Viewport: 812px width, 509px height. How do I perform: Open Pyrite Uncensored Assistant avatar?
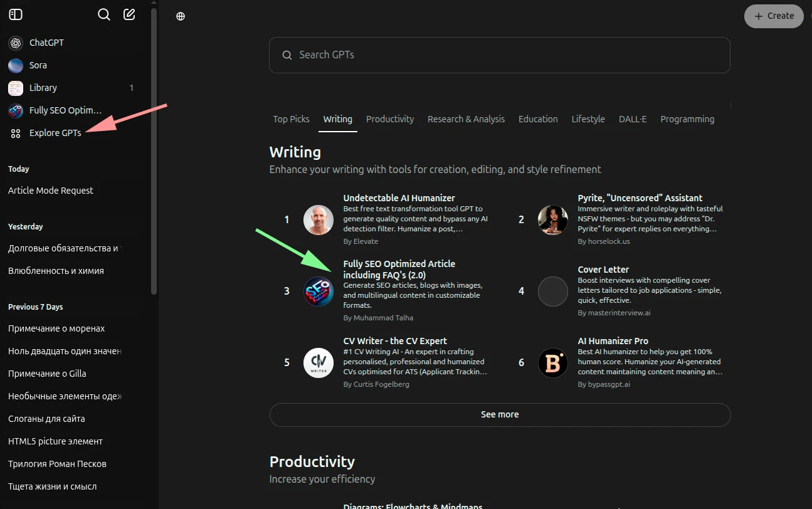click(553, 220)
